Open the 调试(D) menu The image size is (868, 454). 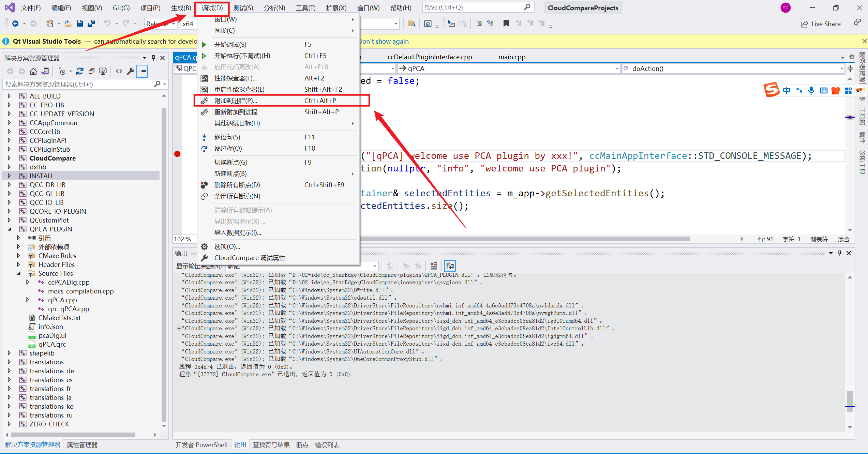click(x=212, y=8)
